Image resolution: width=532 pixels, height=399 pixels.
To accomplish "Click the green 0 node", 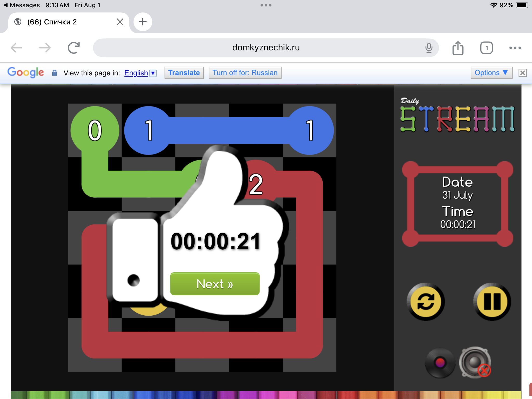I will click(x=95, y=130).
